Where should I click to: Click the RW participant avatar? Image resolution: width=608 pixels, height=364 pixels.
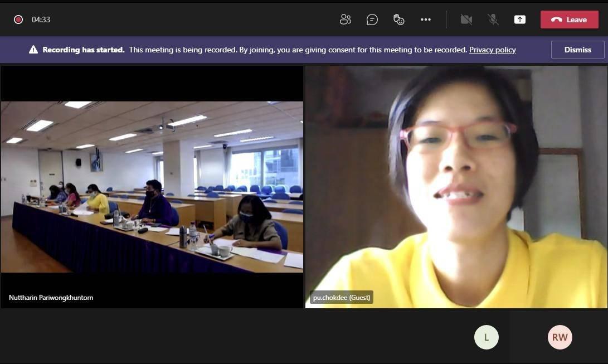(560, 337)
